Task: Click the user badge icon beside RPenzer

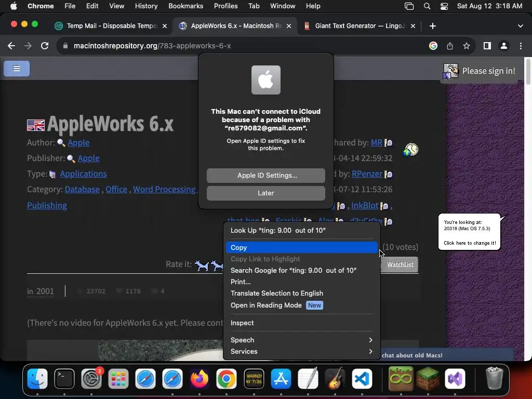Action: pos(389,175)
